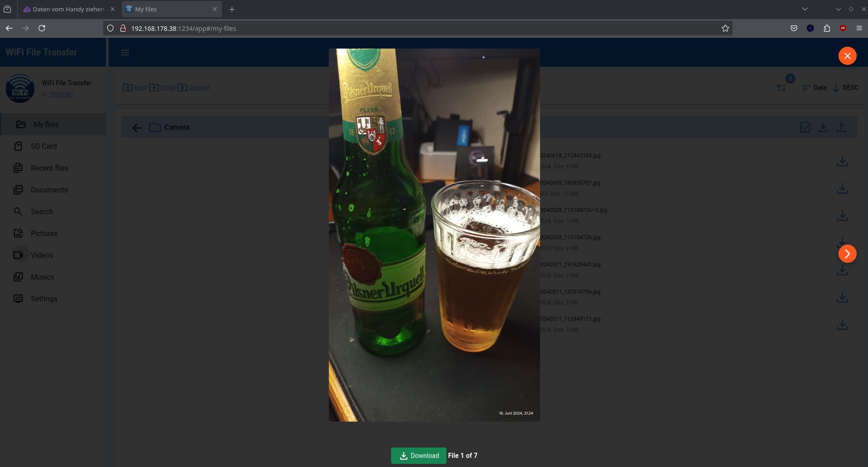Click the WiFi File Transfer header title

point(41,52)
